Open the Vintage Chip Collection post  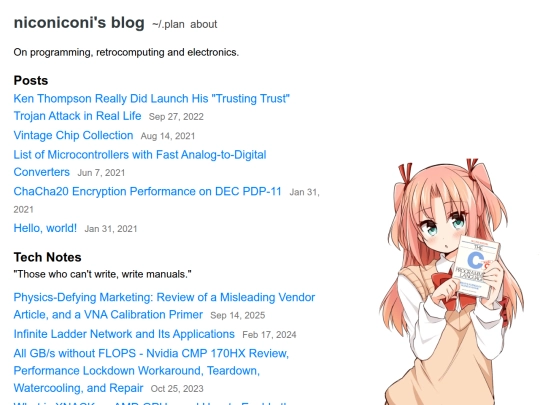tap(73, 135)
